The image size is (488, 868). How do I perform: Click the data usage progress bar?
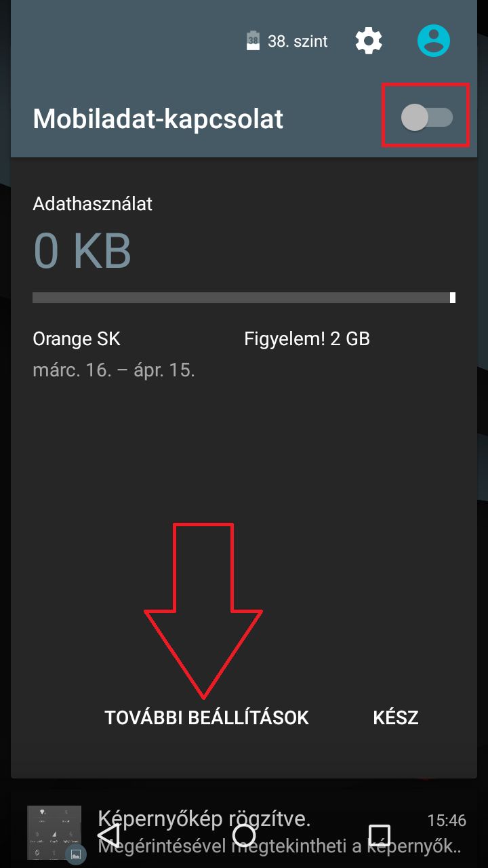click(x=244, y=297)
